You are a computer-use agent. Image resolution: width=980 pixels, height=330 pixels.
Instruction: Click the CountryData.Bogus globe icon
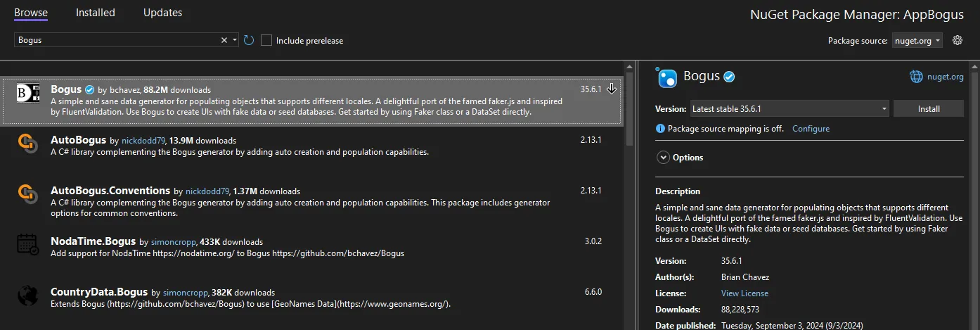coord(27,296)
